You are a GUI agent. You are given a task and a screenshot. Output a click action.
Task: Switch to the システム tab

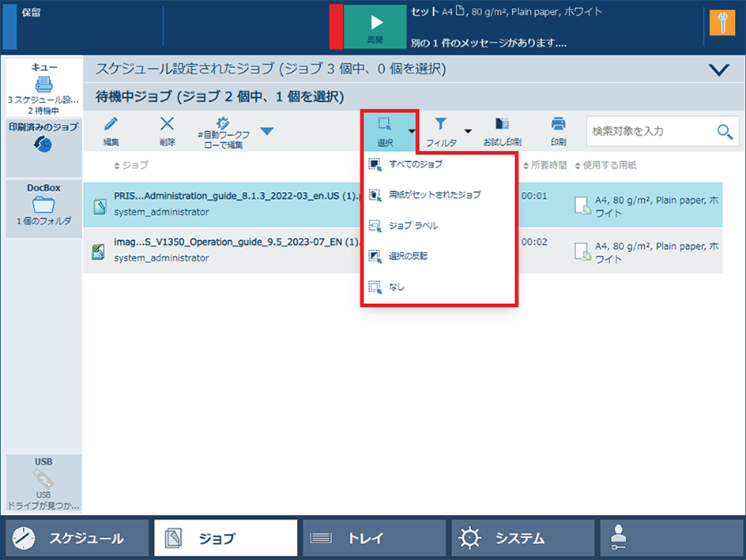pos(520,539)
